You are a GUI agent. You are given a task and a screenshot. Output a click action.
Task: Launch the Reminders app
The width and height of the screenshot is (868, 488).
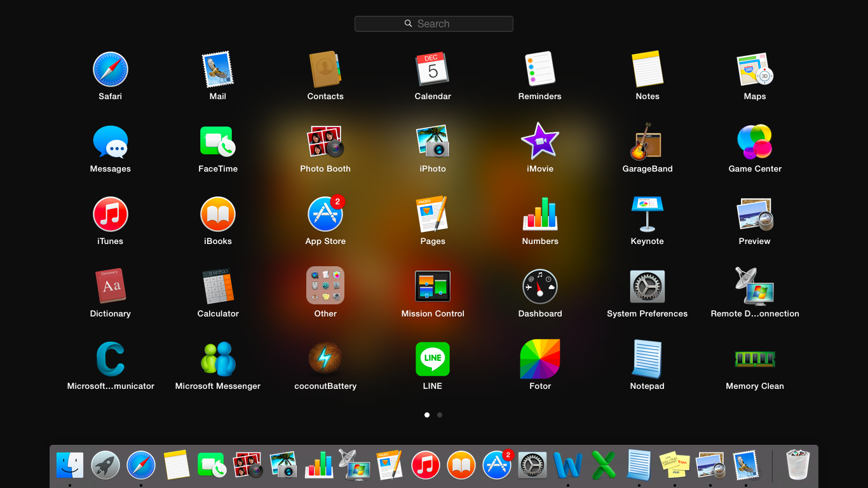(x=540, y=69)
